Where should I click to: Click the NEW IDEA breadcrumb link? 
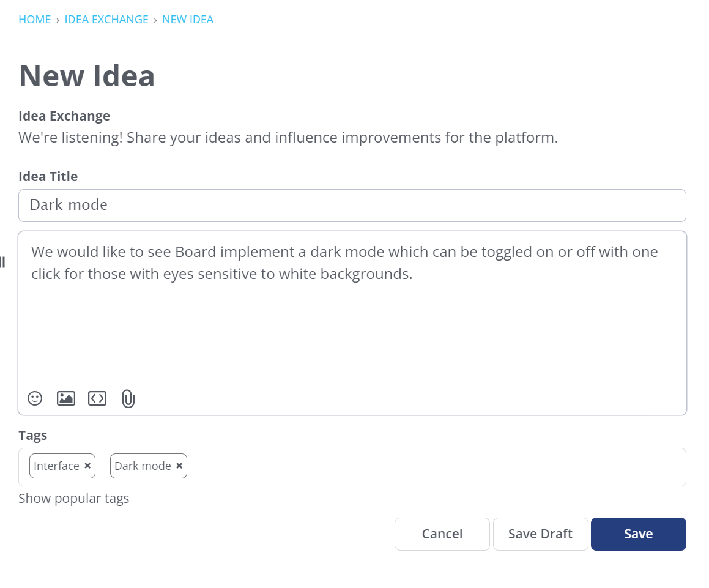coord(188,20)
